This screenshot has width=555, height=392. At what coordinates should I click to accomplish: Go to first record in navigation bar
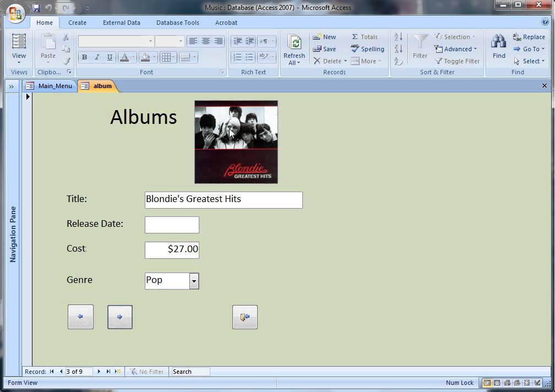click(x=52, y=372)
